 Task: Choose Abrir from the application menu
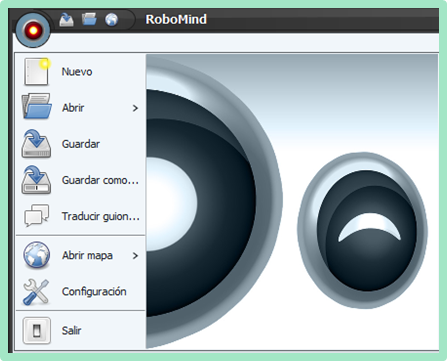coord(73,108)
